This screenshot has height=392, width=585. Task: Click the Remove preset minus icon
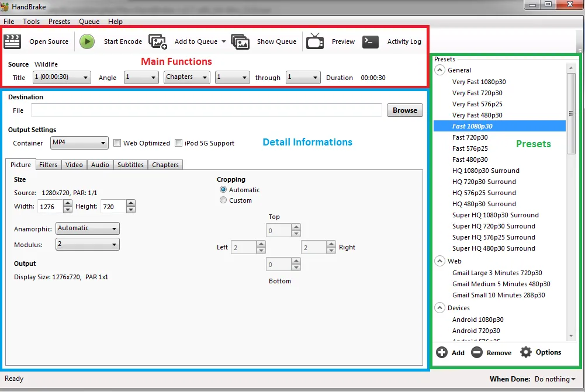(x=477, y=352)
